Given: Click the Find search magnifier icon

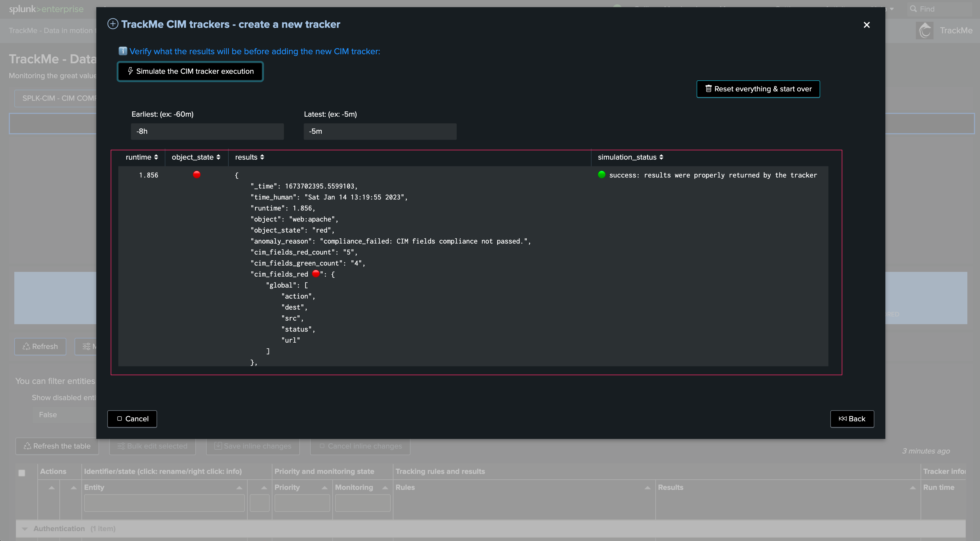Looking at the screenshot, I should [x=913, y=9].
